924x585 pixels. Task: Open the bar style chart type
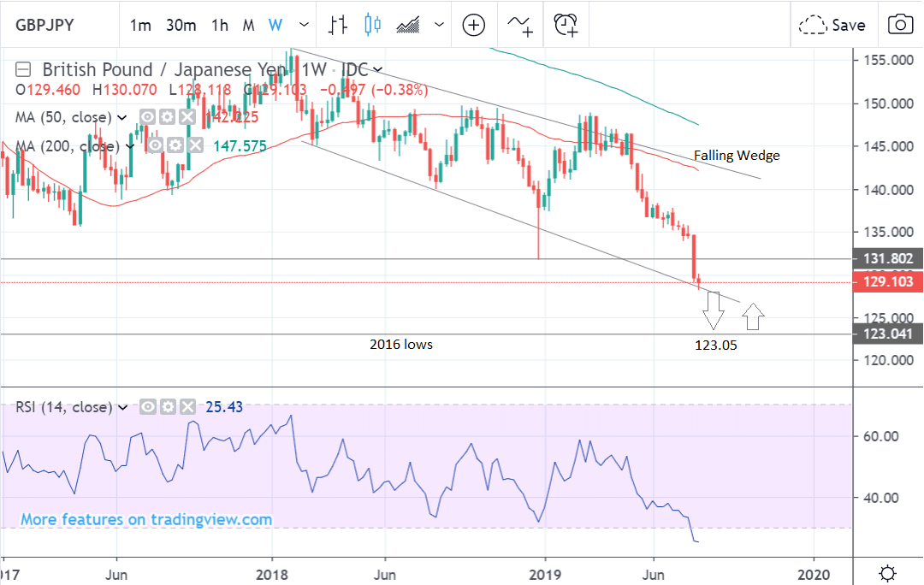point(337,25)
